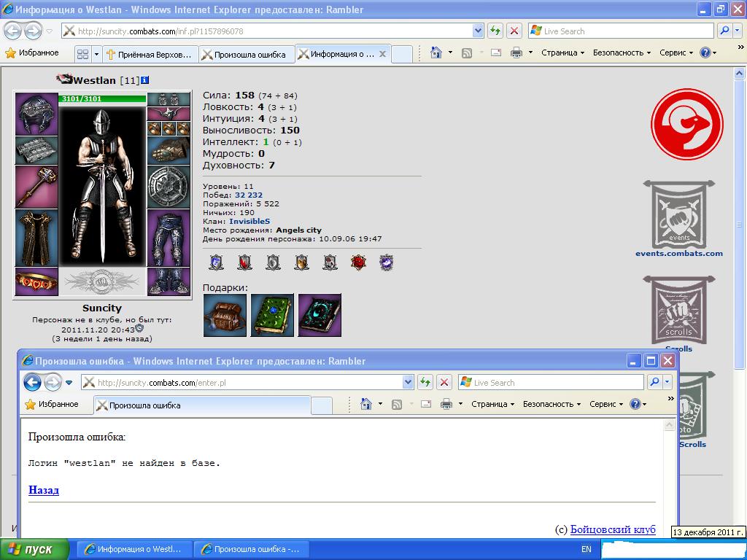Open new tab button in back window

[x=401, y=54]
